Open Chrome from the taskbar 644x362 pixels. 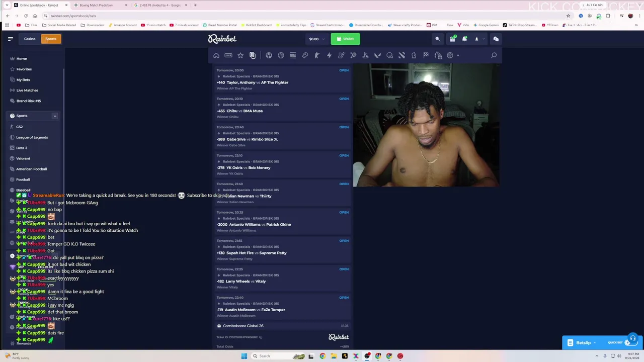pyautogui.click(x=323, y=356)
